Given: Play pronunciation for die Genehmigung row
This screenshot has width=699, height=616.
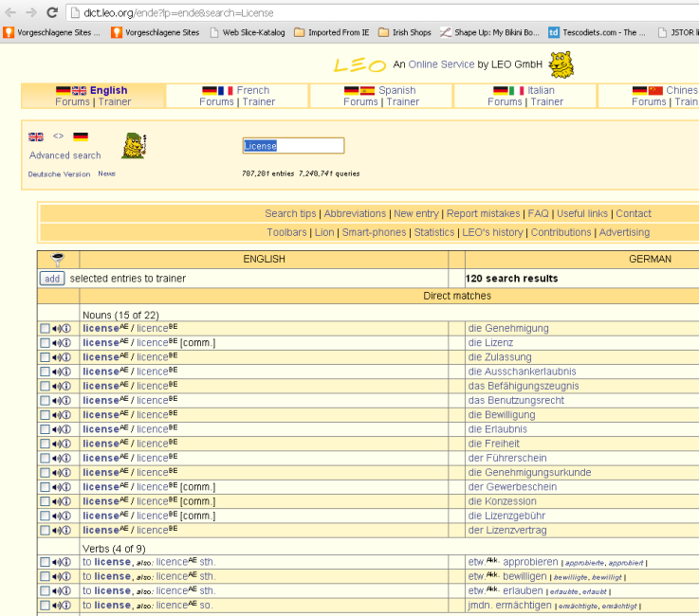Looking at the screenshot, I should 56,329.
